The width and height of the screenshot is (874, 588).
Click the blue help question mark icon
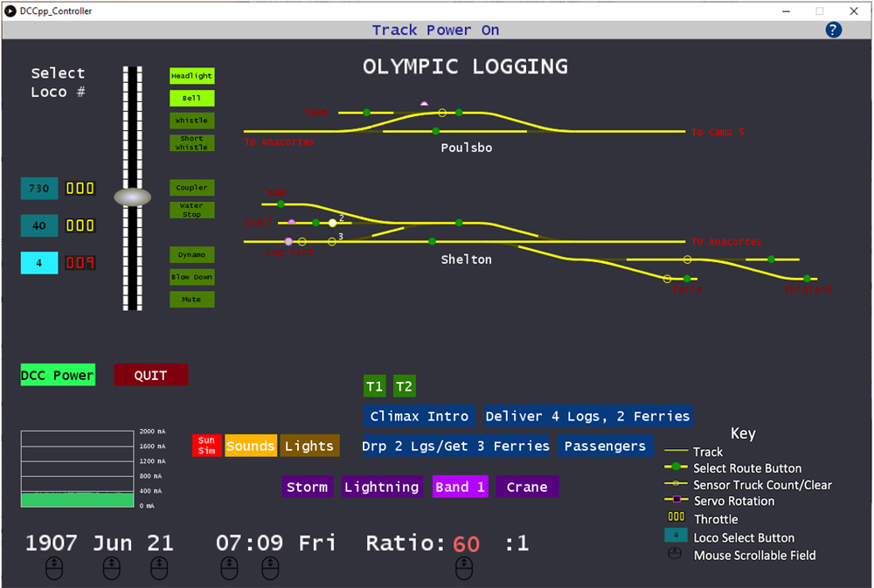click(833, 30)
